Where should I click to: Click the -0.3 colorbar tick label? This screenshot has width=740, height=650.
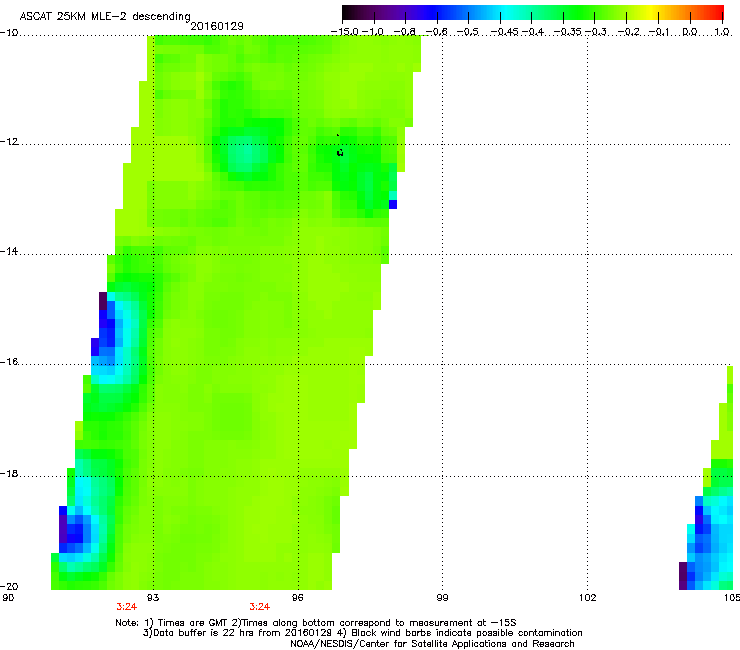point(596,32)
